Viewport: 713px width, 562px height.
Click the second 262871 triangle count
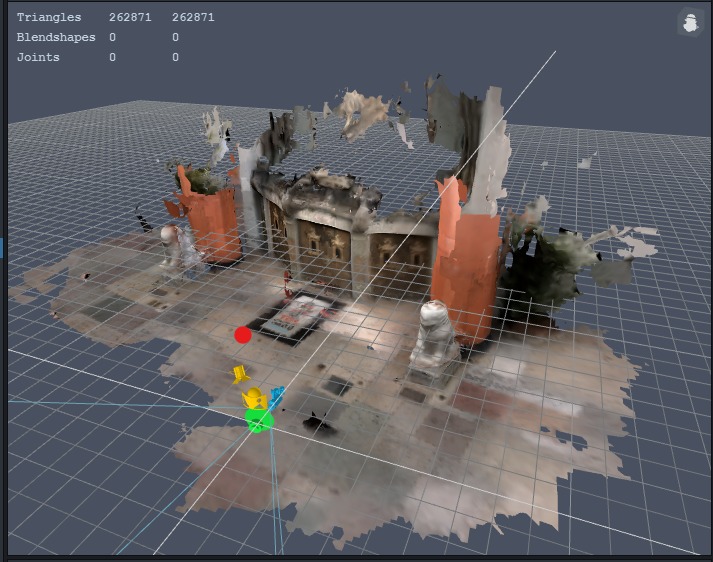click(x=193, y=17)
